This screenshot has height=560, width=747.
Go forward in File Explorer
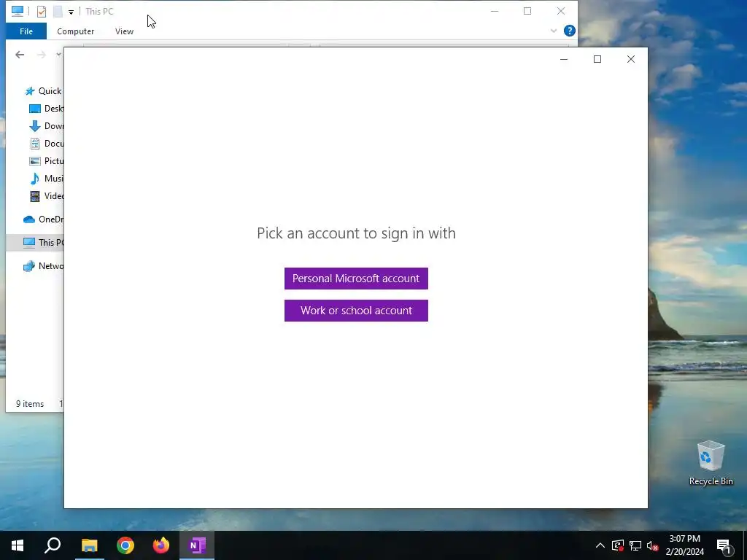(42, 55)
